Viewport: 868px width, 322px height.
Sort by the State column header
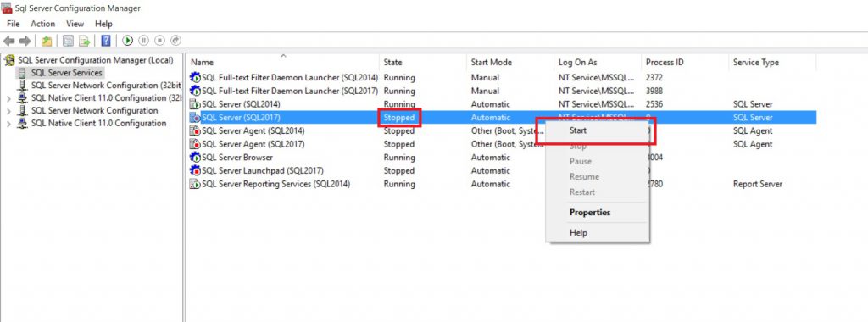[x=423, y=62]
